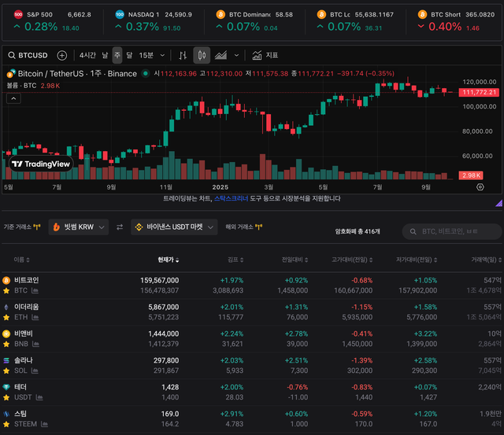Open the 빗썸 KRW exchange dropdown
The width and height of the screenshot is (504, 435).
[78, 227]
